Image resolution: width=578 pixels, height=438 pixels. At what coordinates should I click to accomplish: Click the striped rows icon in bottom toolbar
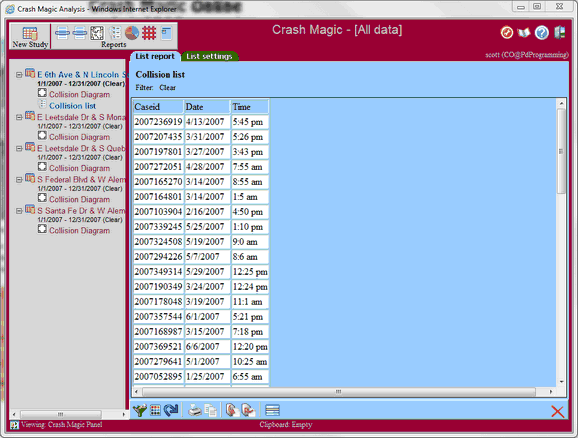tap(272, 410)
